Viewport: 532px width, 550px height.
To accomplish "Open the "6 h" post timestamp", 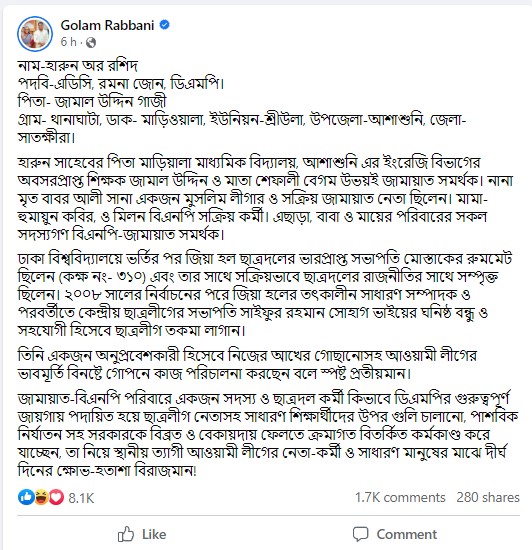I will click(x=68, y=42).
